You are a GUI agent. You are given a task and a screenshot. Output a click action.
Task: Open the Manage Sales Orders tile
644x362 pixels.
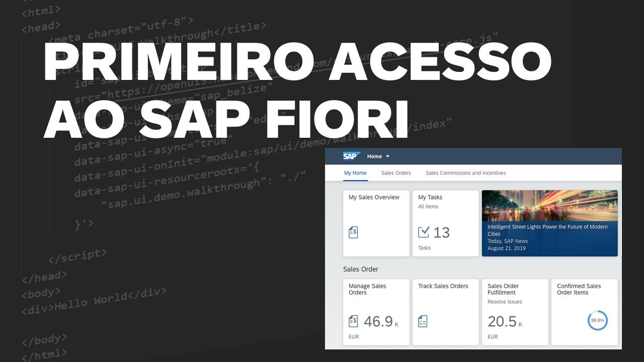pos(376,312)
